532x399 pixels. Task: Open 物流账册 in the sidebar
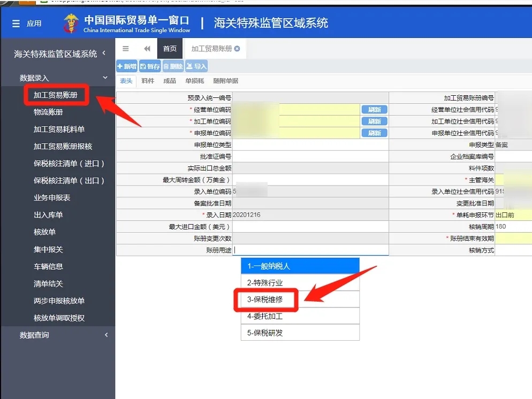(48, 112)
